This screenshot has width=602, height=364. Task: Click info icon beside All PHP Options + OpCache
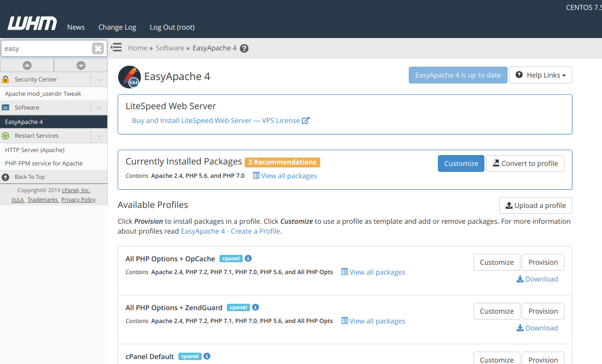(x=249, y=258)
